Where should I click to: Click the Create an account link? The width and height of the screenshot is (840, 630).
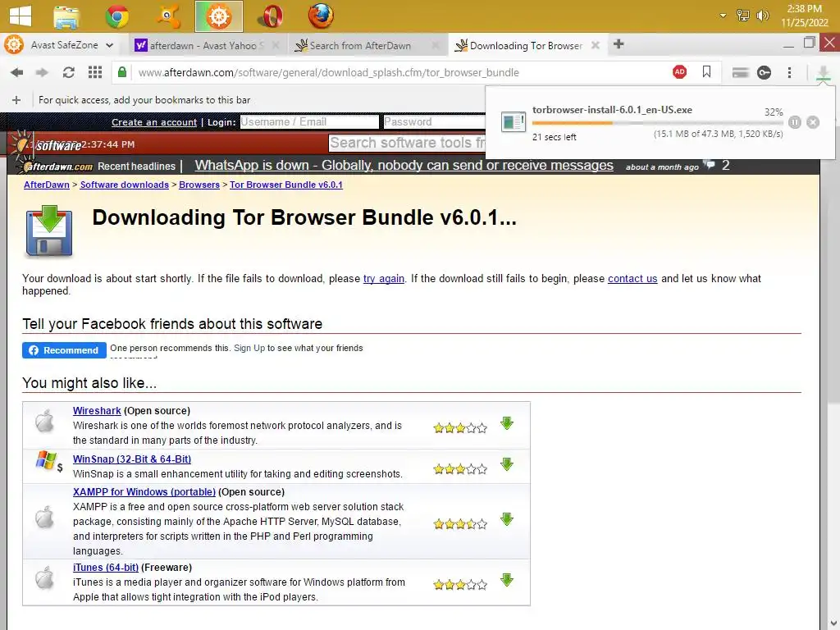(154, 122)
